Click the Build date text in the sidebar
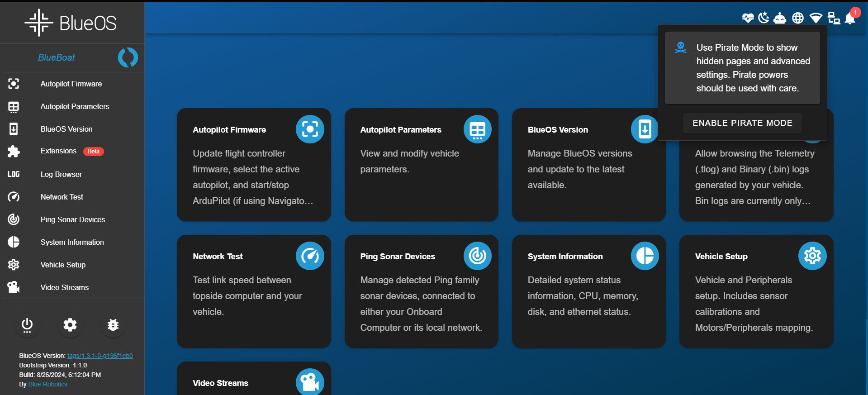868x395 pixels. pyautogui.click(x=60, y=375)
